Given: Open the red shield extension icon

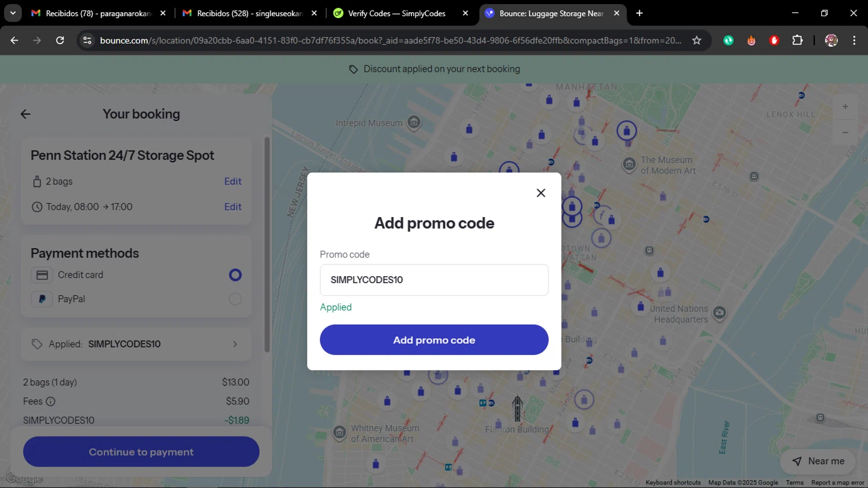Looking at the screenshot, I should click(774, 41).
